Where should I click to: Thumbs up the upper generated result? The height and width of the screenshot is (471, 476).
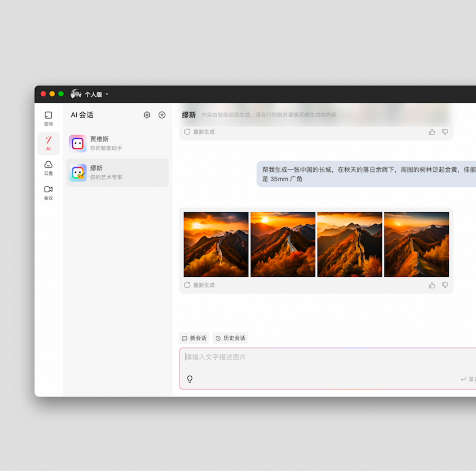432,132
